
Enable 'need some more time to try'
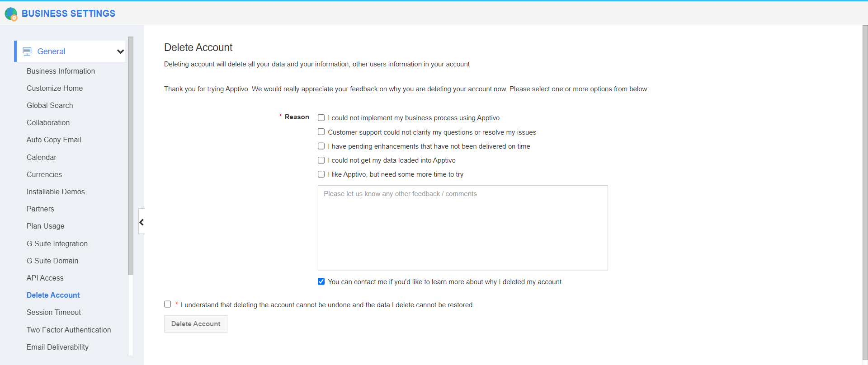[321, 174]
